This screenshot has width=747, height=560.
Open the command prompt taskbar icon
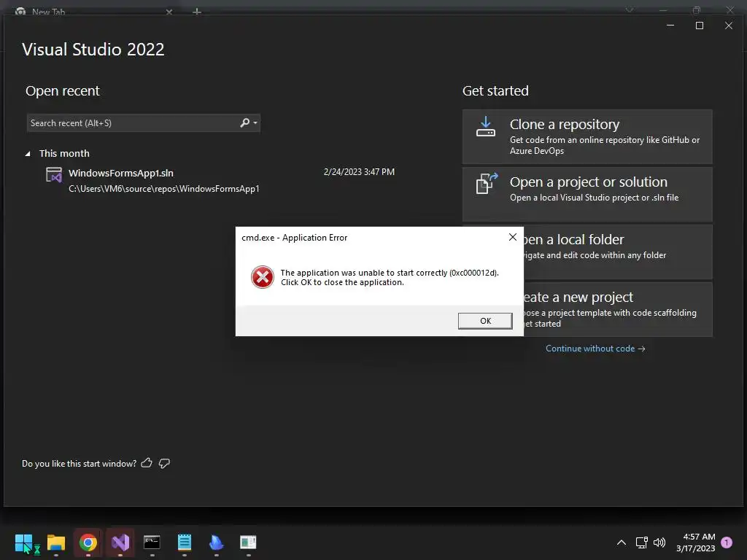click(152, 542)
